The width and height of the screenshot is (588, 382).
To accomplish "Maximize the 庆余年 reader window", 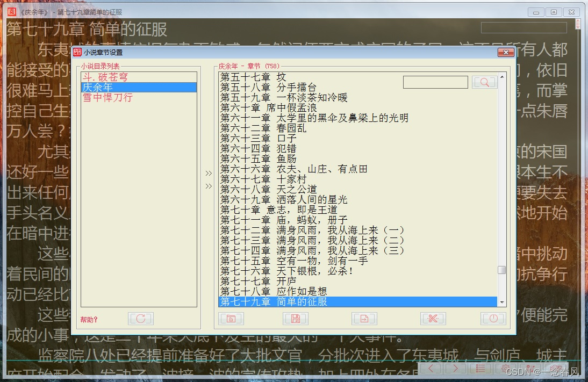I will pos(554,12).
